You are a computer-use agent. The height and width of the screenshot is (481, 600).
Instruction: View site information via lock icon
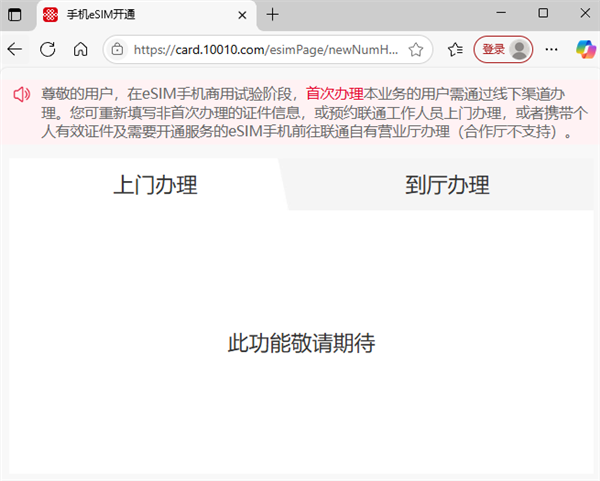(x=118, y=49)
